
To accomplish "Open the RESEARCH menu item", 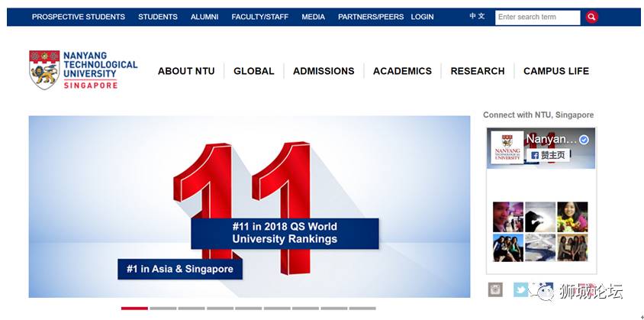I will [x=478, y=71].
